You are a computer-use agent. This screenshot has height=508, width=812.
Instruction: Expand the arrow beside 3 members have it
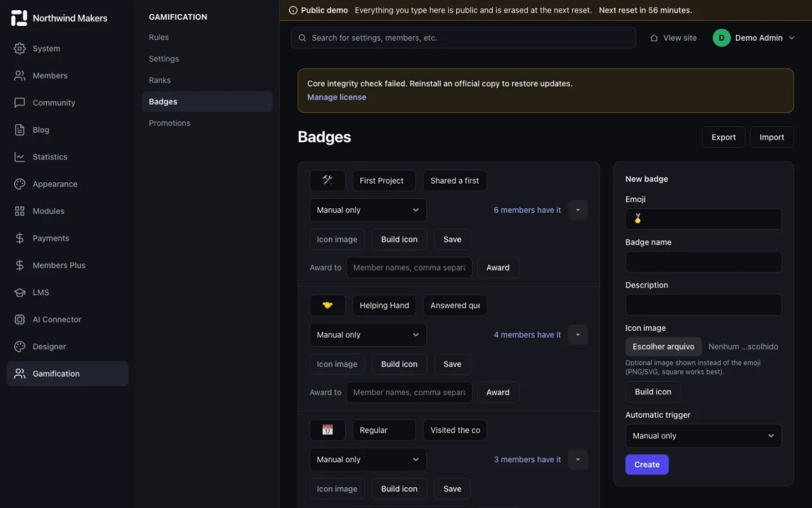pos(578,460)
